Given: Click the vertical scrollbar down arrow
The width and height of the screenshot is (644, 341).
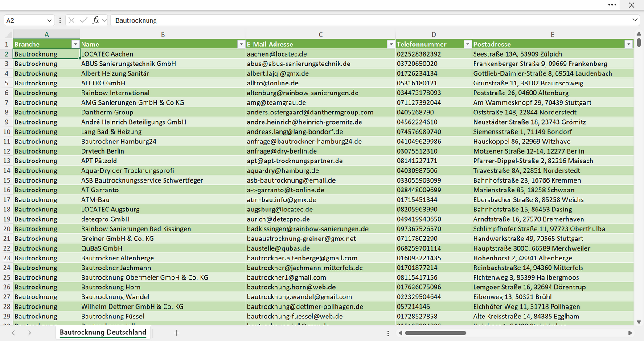Looking at the screenshot, I should [x=639, y=321].
